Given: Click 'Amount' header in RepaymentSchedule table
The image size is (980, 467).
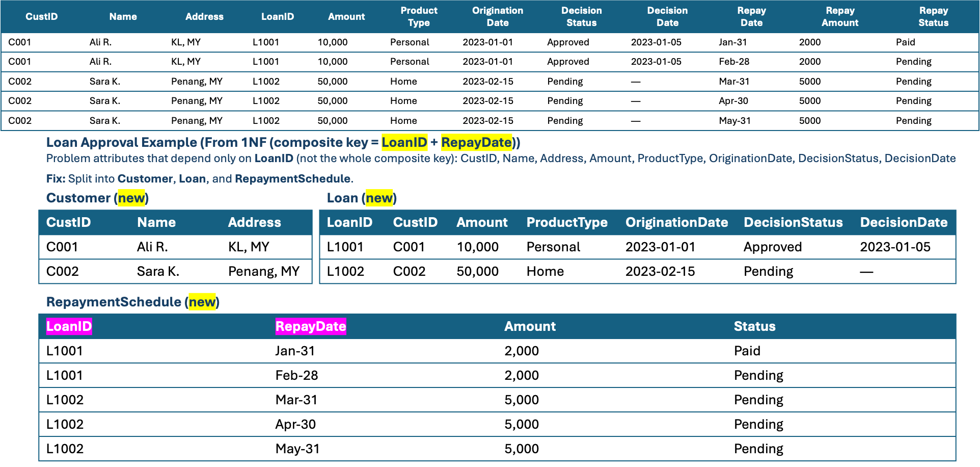Looking at the screenshot, I should (530, 327).
